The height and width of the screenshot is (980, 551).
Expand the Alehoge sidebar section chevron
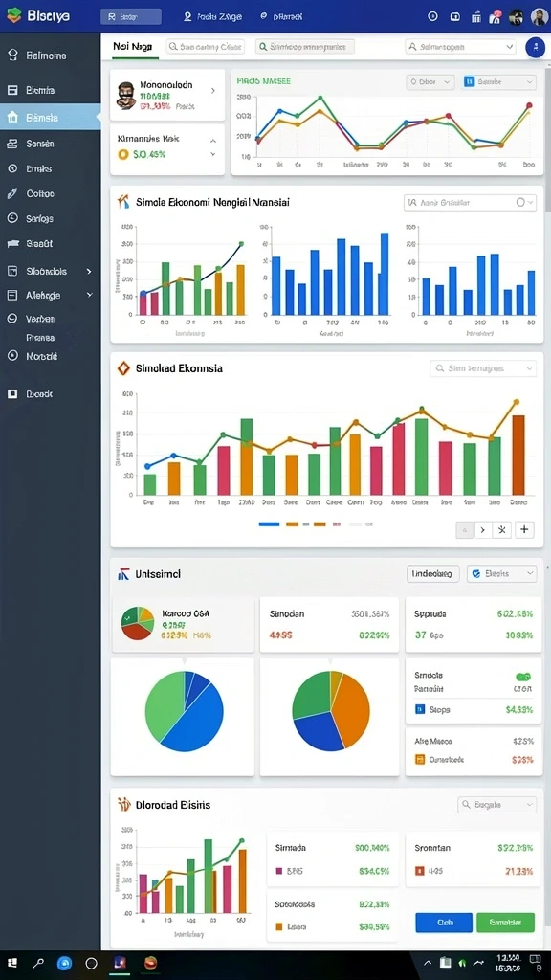click(x=89, y=295)
